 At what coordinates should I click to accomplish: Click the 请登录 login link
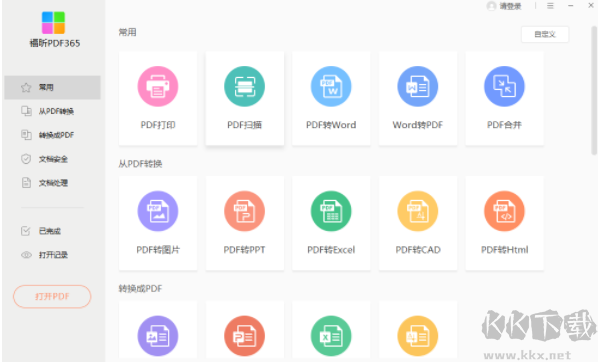pyautogui.click(x=510, y=6)
